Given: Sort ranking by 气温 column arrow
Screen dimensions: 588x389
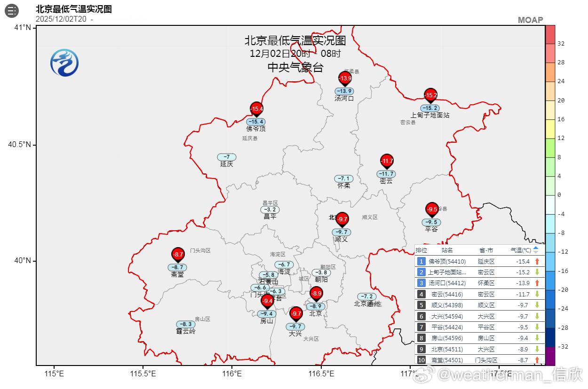Looking at the screenshot, I should pyautogui.click(x=536, y=250).
